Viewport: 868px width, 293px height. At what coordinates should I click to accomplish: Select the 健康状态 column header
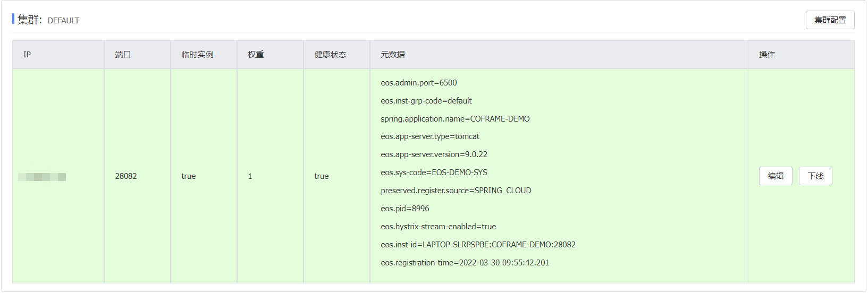(x=330, y=55)
